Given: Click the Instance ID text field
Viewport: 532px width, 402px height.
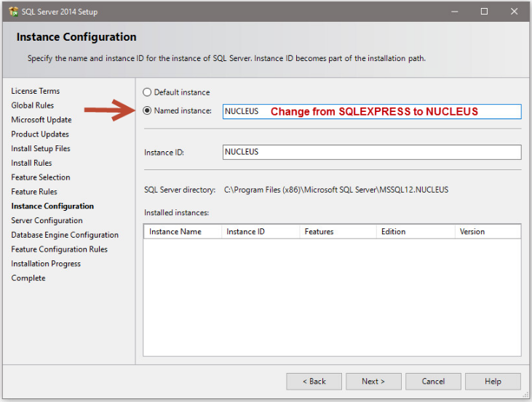Looking at the screenshot, I should (x=371, y=152).
